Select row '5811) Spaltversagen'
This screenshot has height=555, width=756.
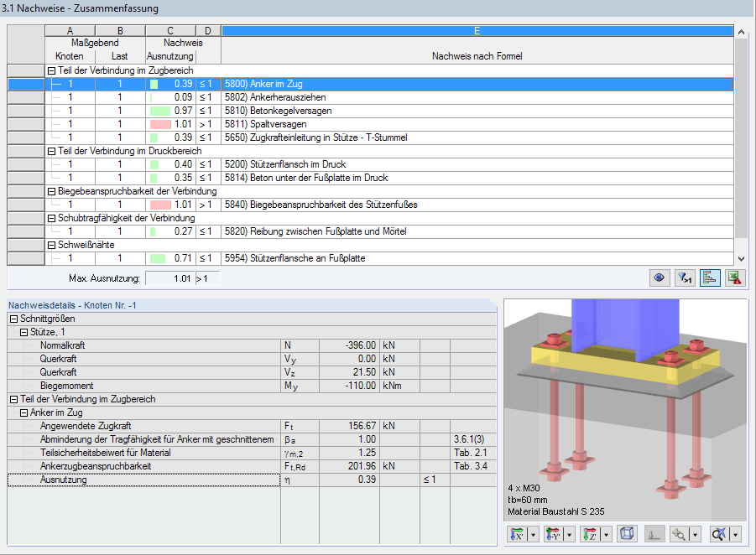[389, 124]
